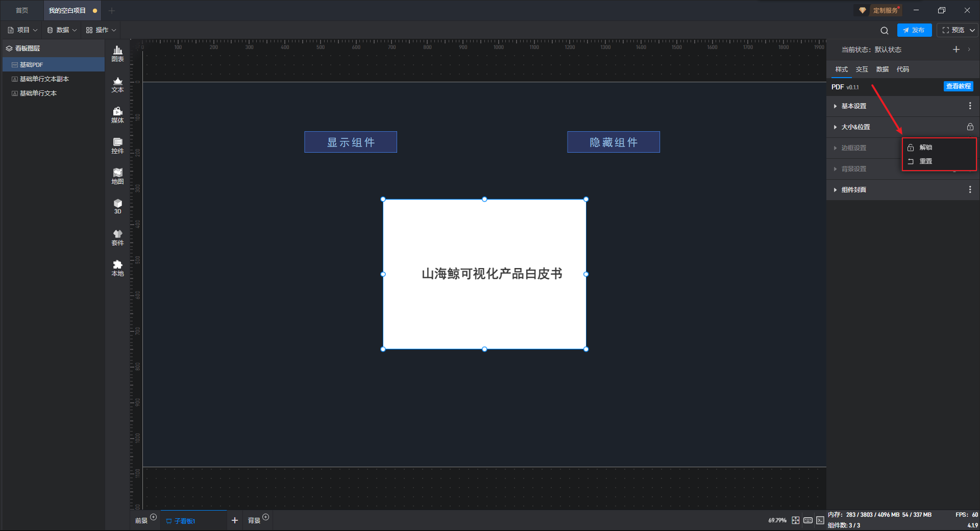The width and height of the screenshot is (980, 531).
Task: Click the PDF component white page
Action: tap(484, 274)
